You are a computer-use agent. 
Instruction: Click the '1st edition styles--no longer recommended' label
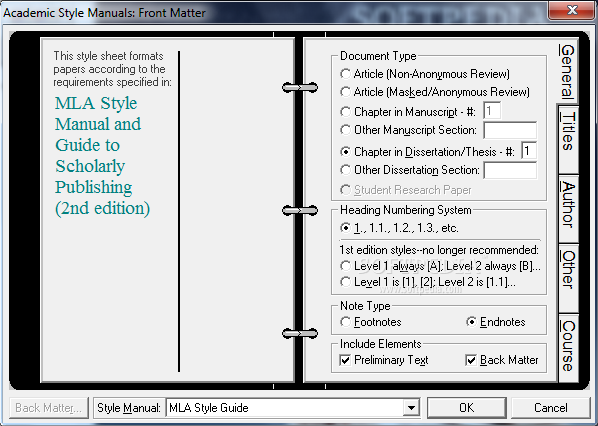pyautogui.click(x=439, y=250)
